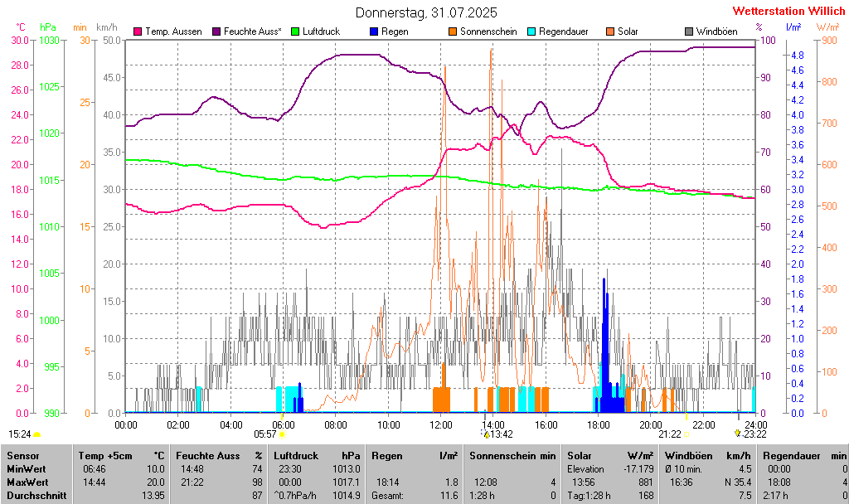Click the orange Sonnenschein legend swatch

tap(453, 31)
